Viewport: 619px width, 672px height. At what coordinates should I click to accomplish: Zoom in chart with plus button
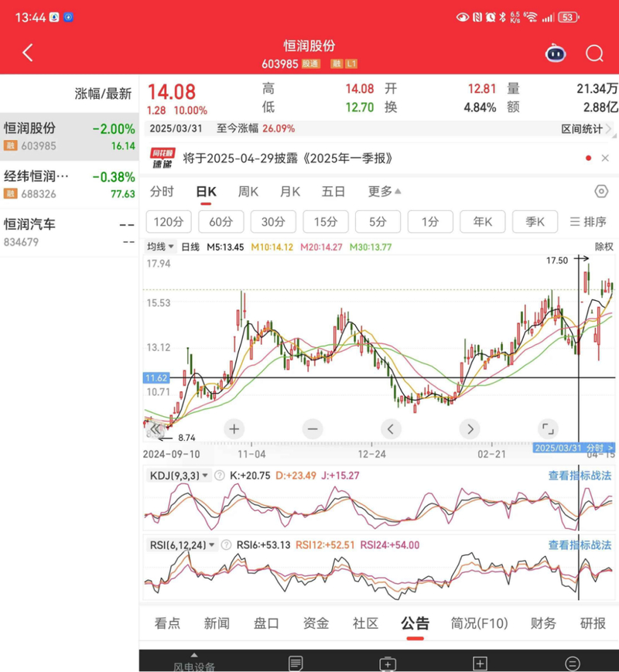pyautogui.click(x=234, y=428)
